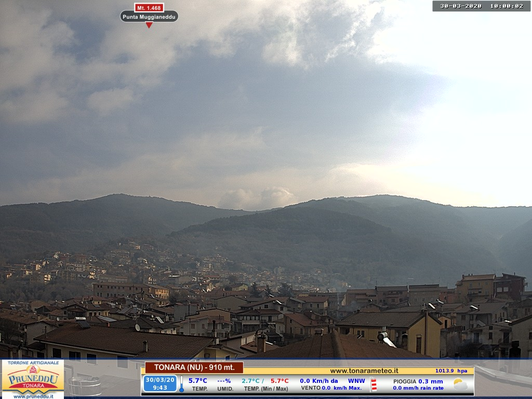This screenshot has height=399, width=532.
Task: Click the VENTO 0.0 km/h Max. text
Action: pyautogui.click(x=331, y=388)
